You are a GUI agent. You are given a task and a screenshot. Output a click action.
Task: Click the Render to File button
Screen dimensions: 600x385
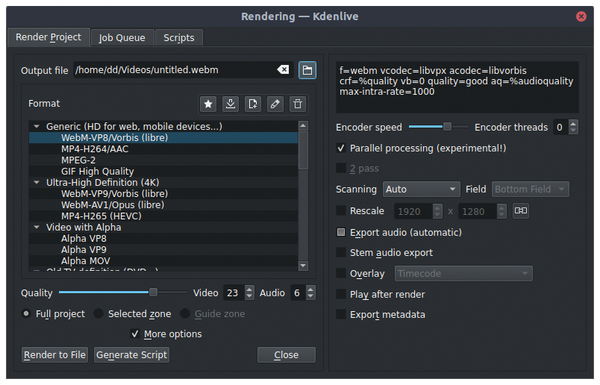pyautogui.click(x=55, y=355)
